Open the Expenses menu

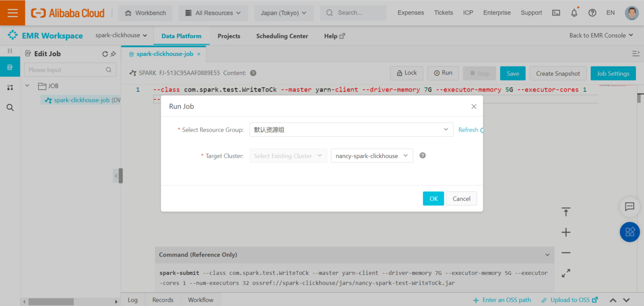click(x=411, y=13)
